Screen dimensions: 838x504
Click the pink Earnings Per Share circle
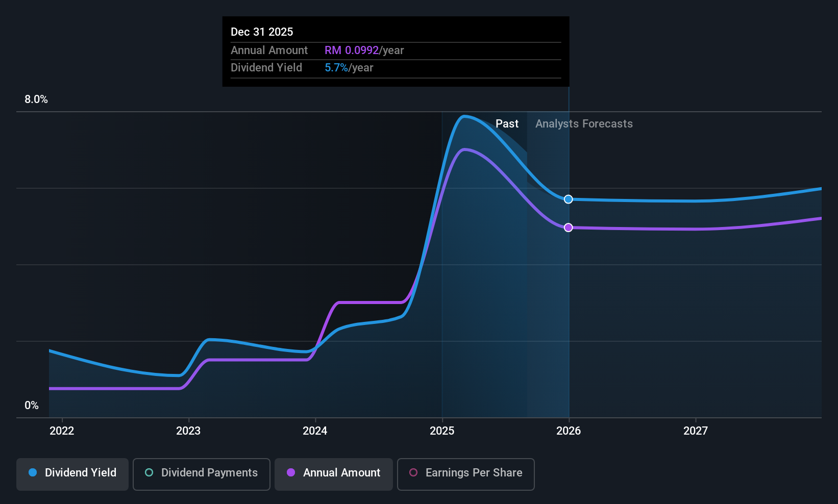413,472
